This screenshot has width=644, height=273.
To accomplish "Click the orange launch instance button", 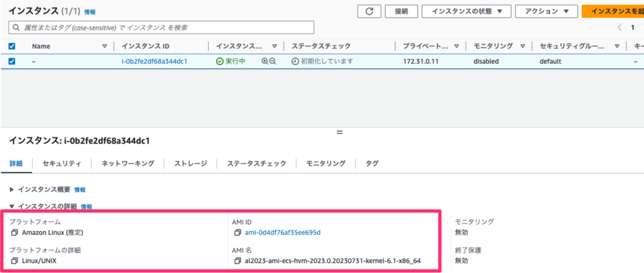I will pyautogui.click(x=612, y=11).
